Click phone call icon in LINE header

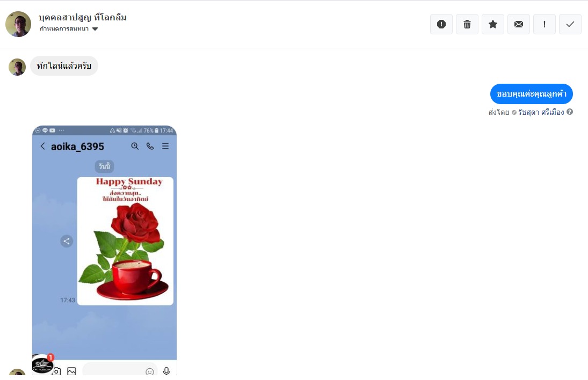pyautogui.click(x=150, y=146)
